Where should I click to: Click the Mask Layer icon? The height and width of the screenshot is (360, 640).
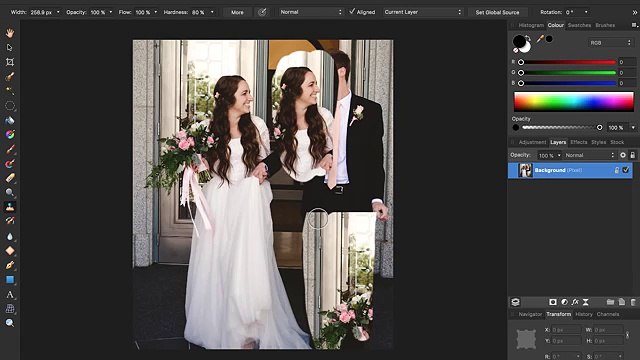[x=553, y=302]
